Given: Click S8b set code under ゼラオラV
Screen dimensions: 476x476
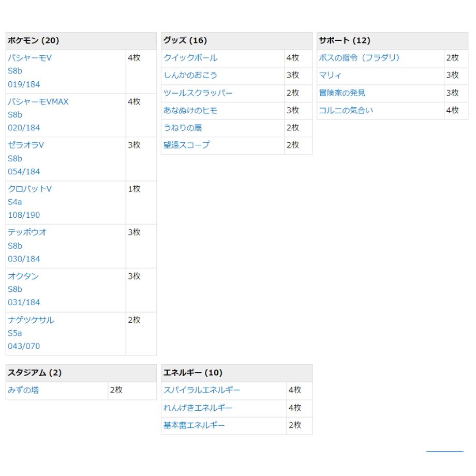Looking at the screenshot, I should 15,158.
